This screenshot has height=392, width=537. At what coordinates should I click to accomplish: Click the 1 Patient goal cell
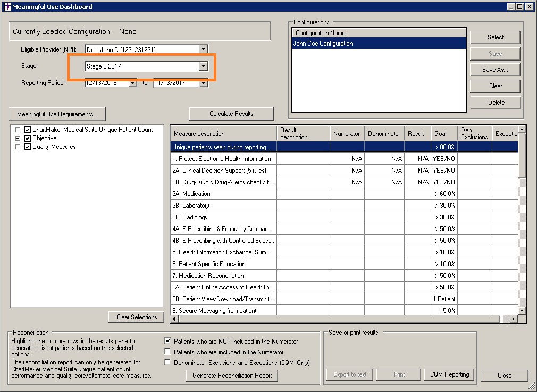coord(444,299)
